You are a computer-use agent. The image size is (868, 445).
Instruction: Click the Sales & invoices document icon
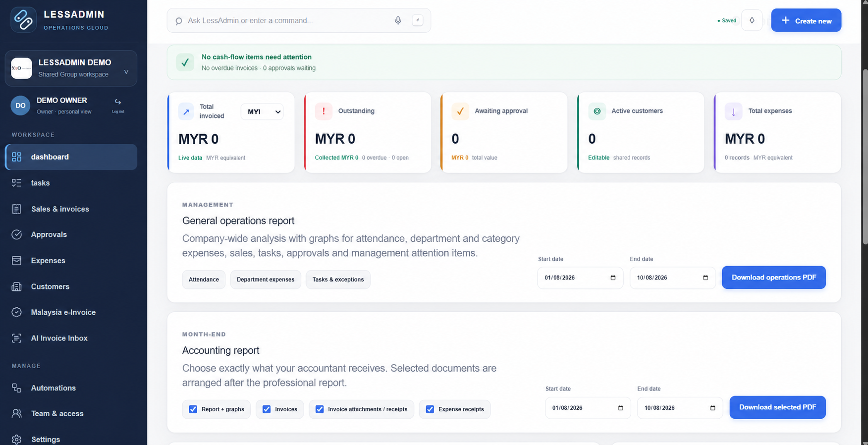click(17, 209)
